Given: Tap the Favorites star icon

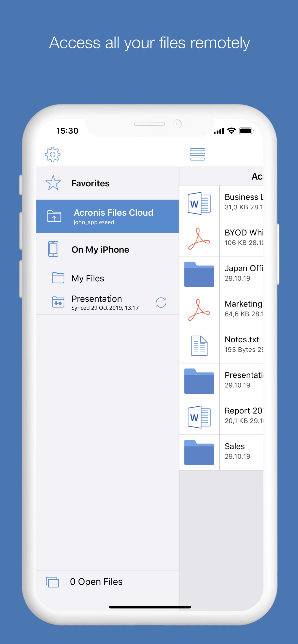Looking at the screenshot, I should coord(53,183).
